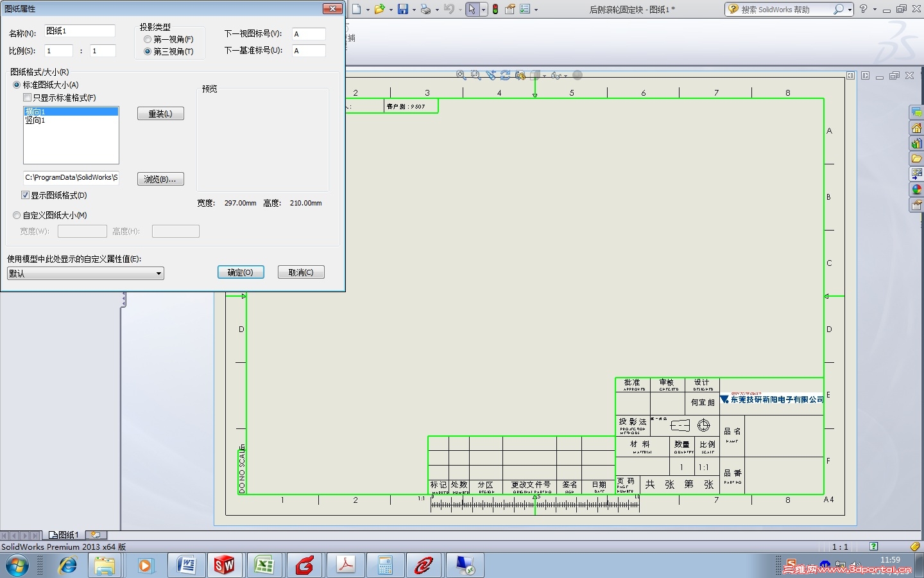Click the search magnifier icon

coord(838,9)
